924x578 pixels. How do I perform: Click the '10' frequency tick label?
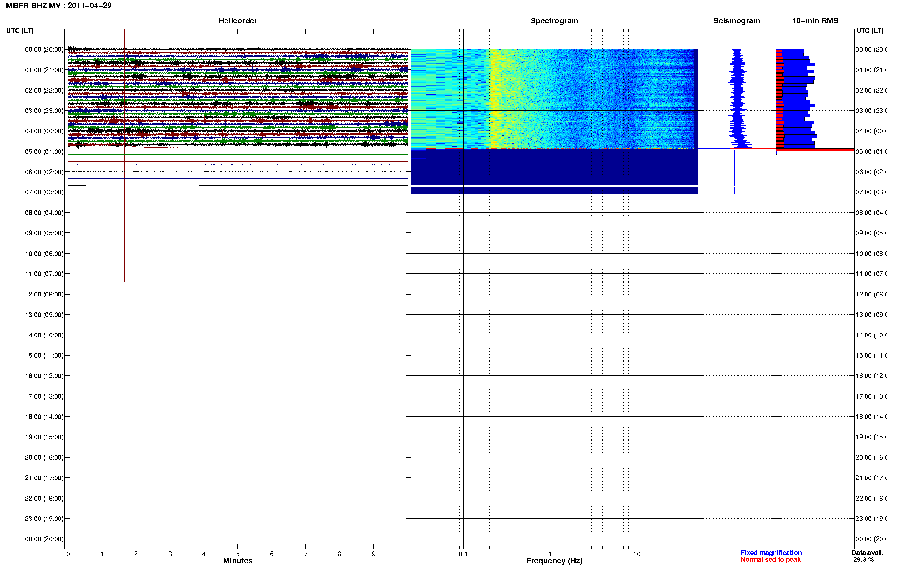pos(637,554)
